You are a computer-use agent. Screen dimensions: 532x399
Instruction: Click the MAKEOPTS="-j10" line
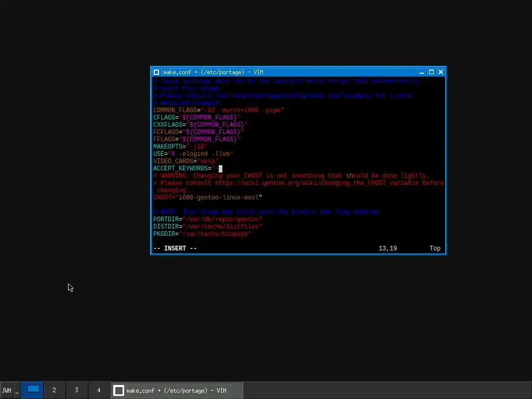coord(180,147)
